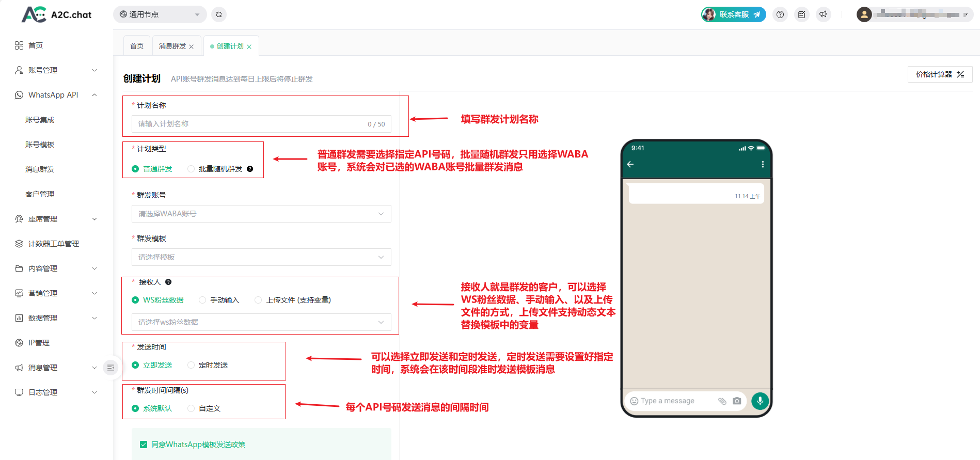Open the 群发账号 WABA account dropdown

pyautogui.click(x=261, y=214)
